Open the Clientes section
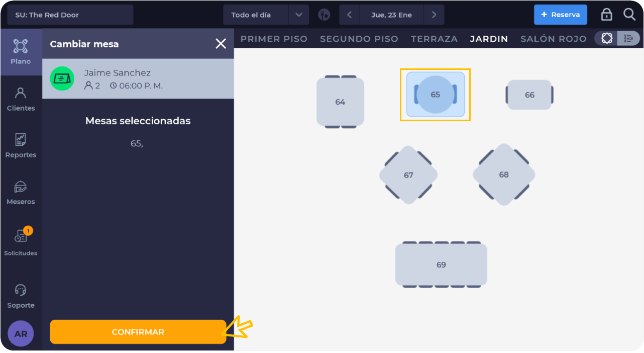The height and width of the screenshot is (353, 644). tap(21, 99)
